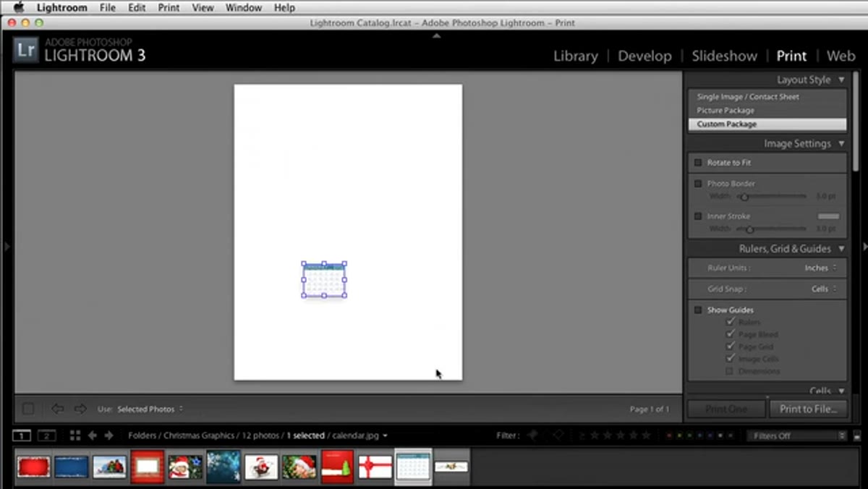This screenshot has height=489, width=868.
Task: Hide top module bar arrow
Action: pyautogui.click(x=436, y=35)
